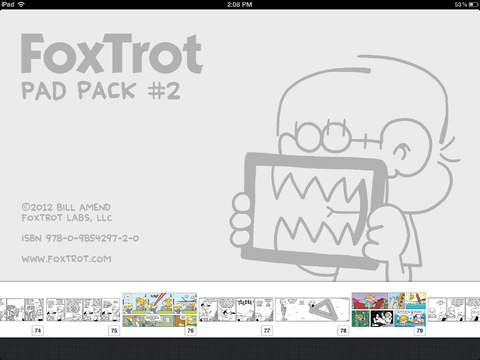The width and height of the screenshot is (480, 360).
Task: Tap the page number label 75
Action: click(114, 330)
